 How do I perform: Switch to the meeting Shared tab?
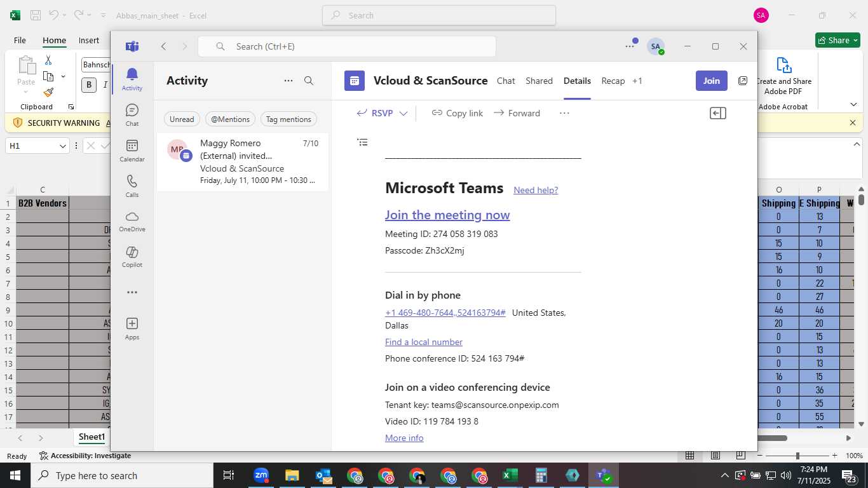(x=539, y=81)
